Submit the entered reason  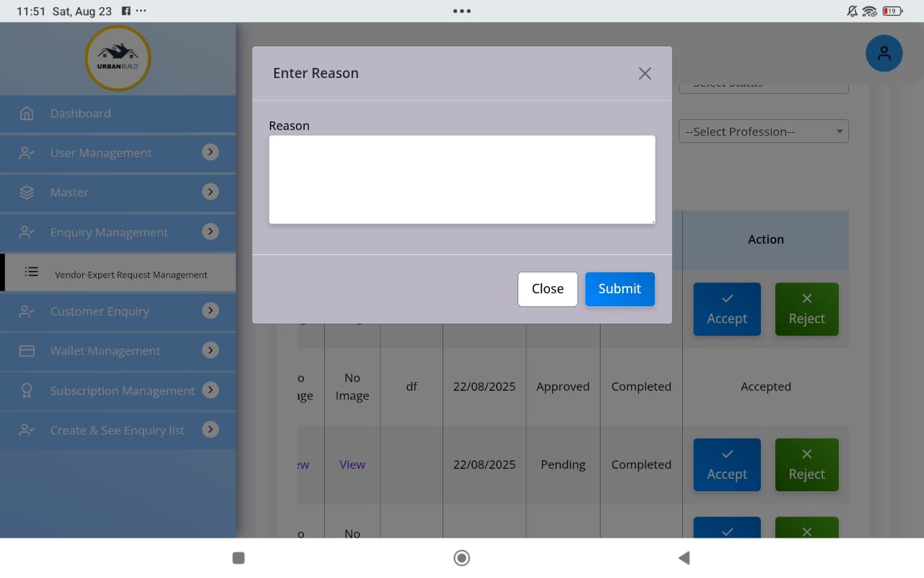[619, 289]
